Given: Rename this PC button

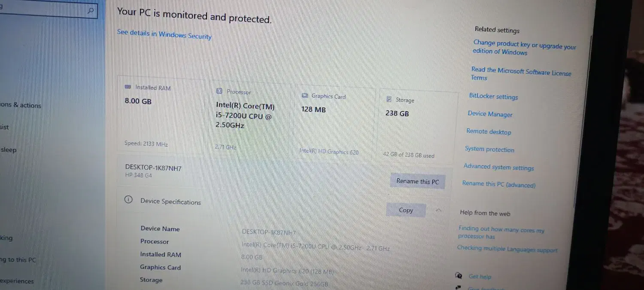Looking at the screenshot, I should (418, 181).
